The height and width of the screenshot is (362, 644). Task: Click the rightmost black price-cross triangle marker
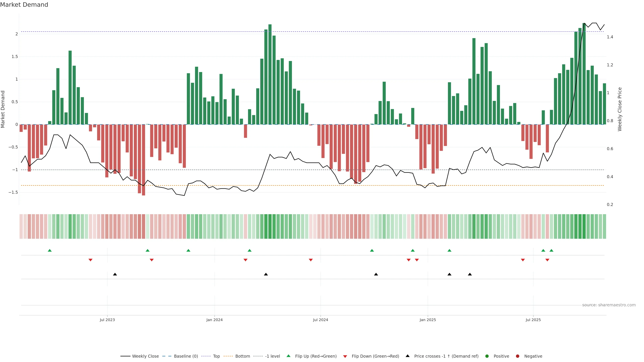click(x=470, y=274)
